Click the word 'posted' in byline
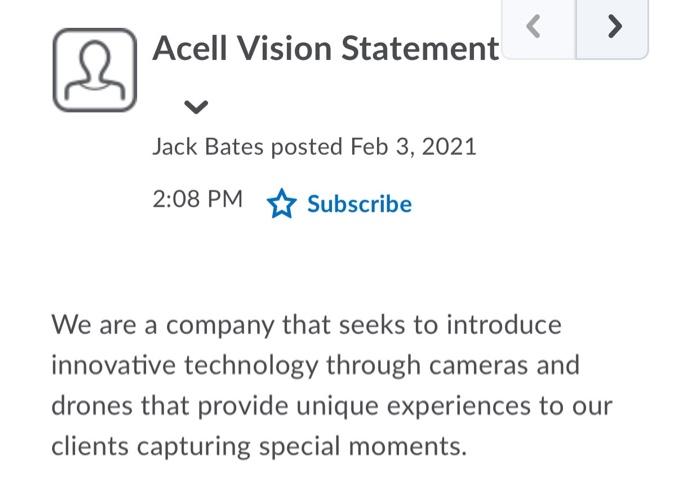 click(x=307, y=147)
